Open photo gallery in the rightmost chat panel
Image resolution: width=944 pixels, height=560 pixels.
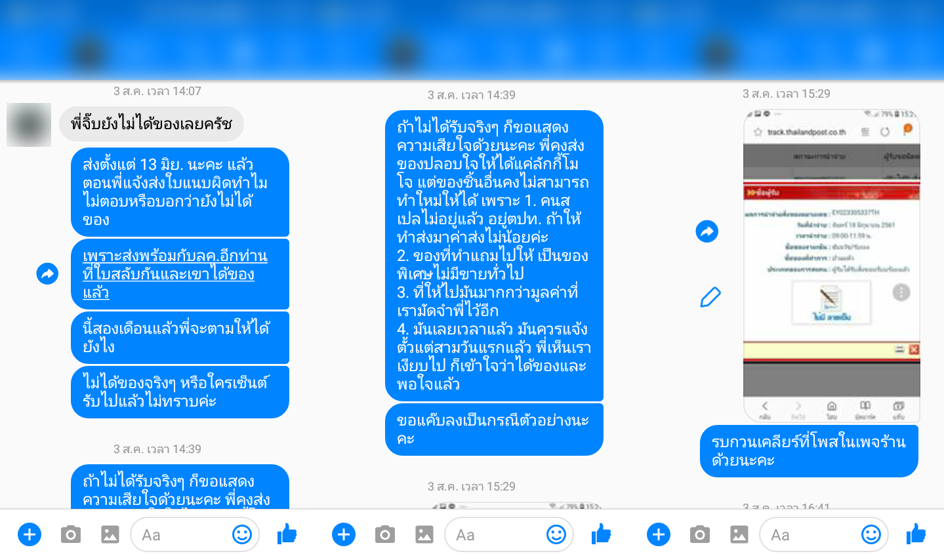tap(739, 534)
